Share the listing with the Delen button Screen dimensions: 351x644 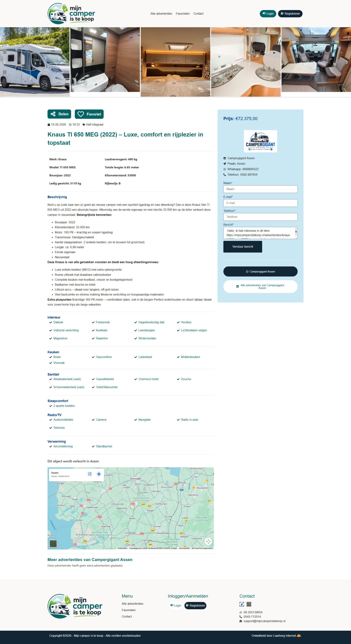tap(59, 114)
